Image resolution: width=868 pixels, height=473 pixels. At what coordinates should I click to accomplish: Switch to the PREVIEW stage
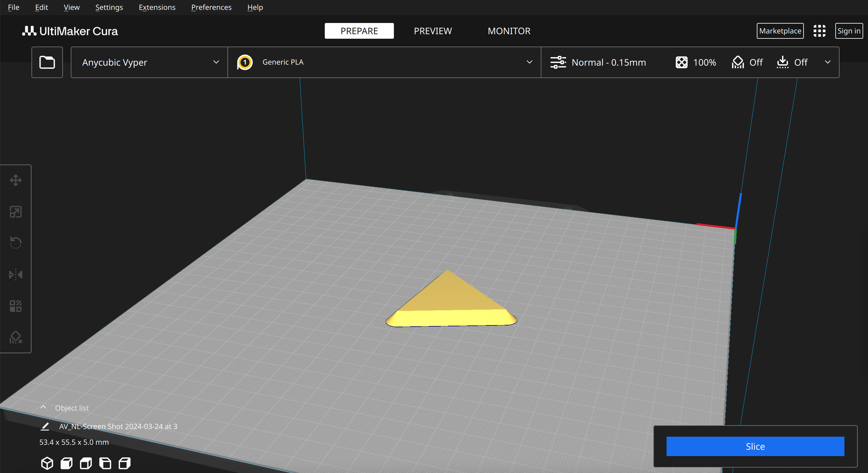coord(433,31)
